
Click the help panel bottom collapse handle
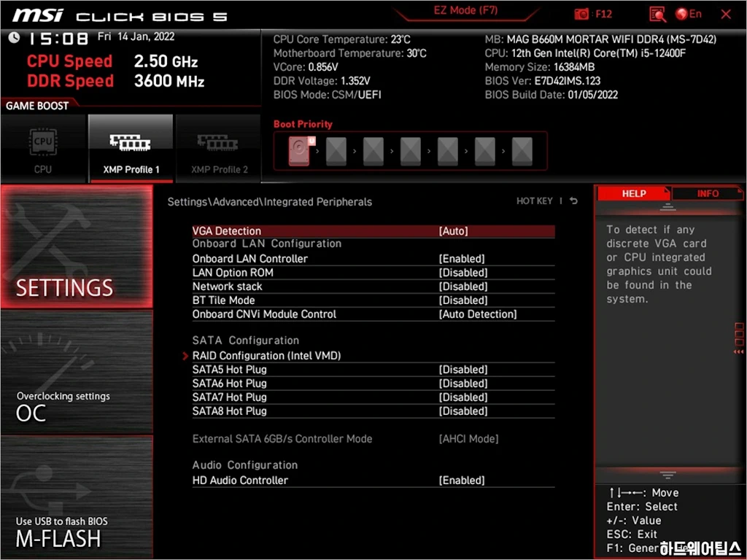(x=668, y=475)
